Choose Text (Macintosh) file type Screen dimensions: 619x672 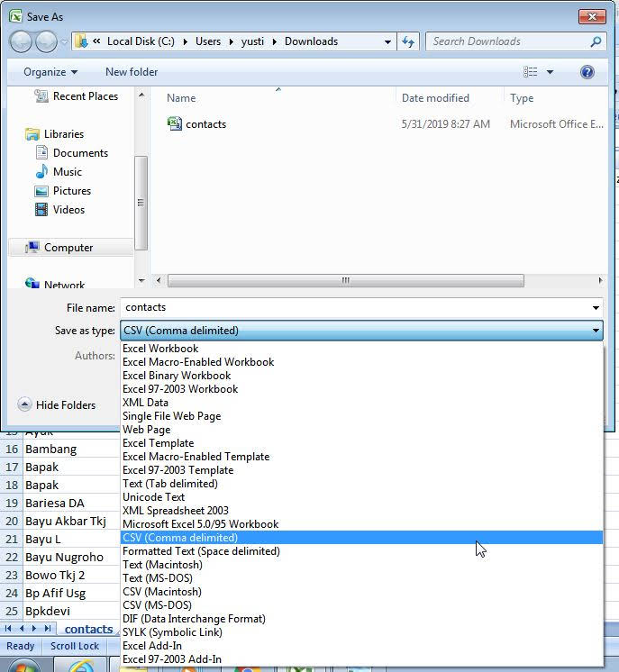tap(362, 565)
